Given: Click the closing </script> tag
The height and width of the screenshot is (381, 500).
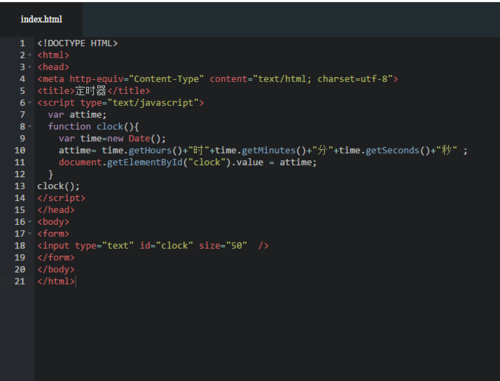Looking at the screenshot, I should pos(61,198).
